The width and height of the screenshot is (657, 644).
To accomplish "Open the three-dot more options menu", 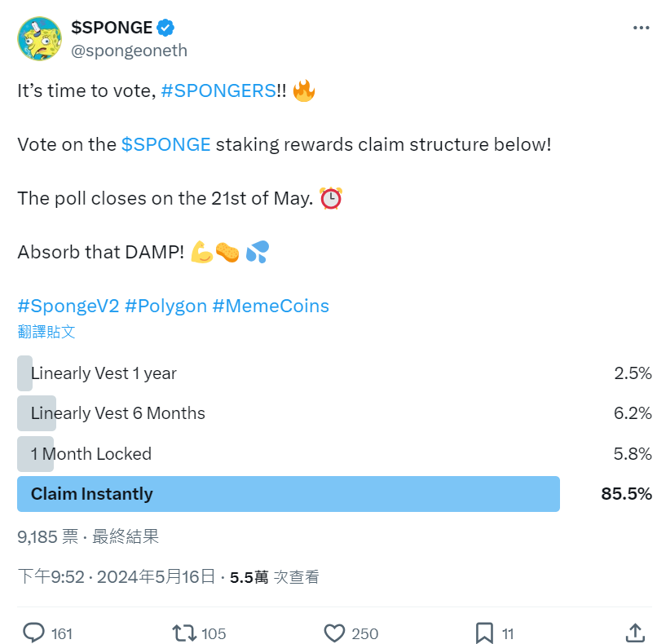I will click(x=642, y=28).
